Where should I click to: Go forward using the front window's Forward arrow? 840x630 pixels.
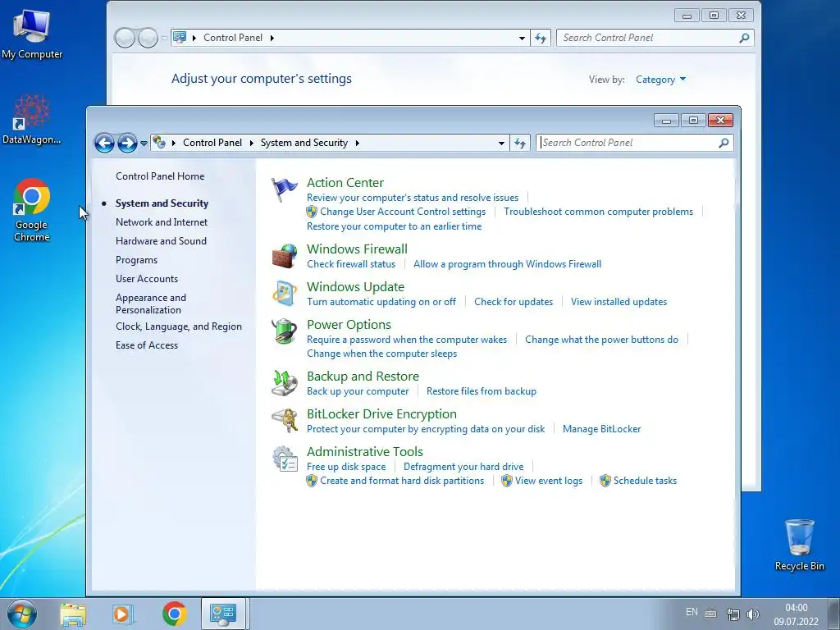tap(127, 143)
